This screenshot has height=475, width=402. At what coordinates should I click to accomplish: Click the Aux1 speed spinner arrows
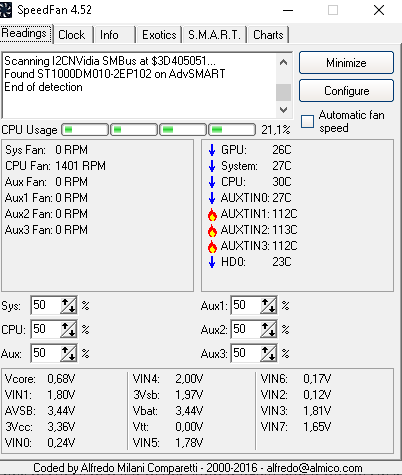268,305
